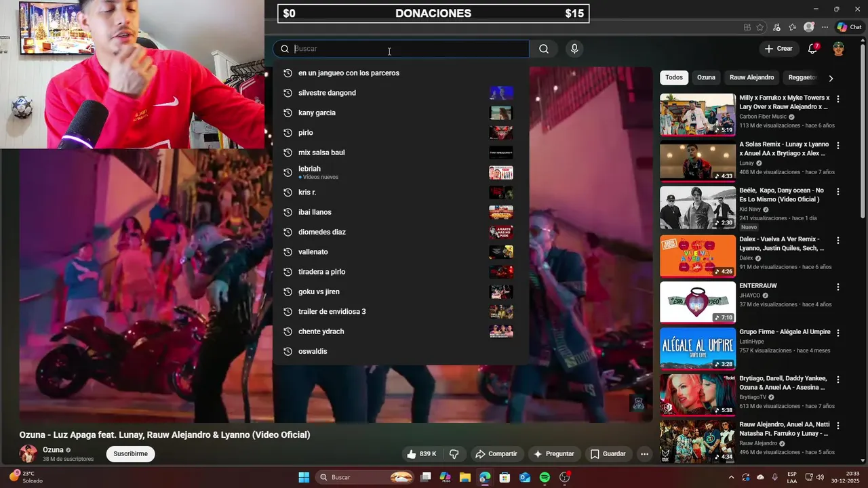
Task: Open options for Grupo Firme video
Action: (x=838, y=333)
